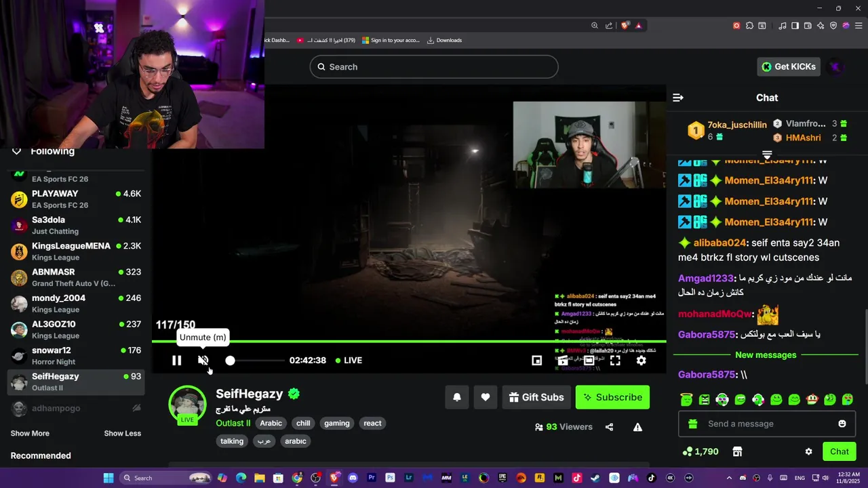This screenshot has width=868, height=488.
Task: Open SeifHegazy channel avatar
Action: click(187, 404)
